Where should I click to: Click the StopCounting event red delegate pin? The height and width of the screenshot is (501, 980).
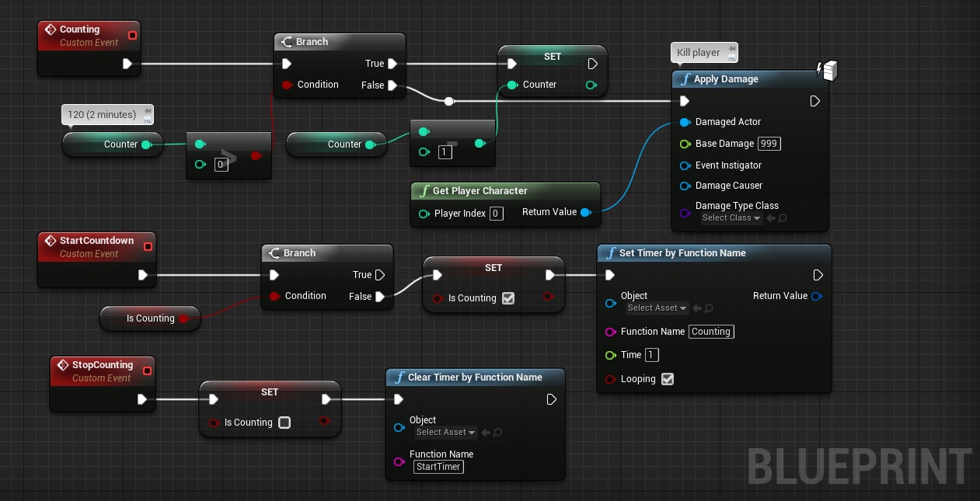coord(146,371)
